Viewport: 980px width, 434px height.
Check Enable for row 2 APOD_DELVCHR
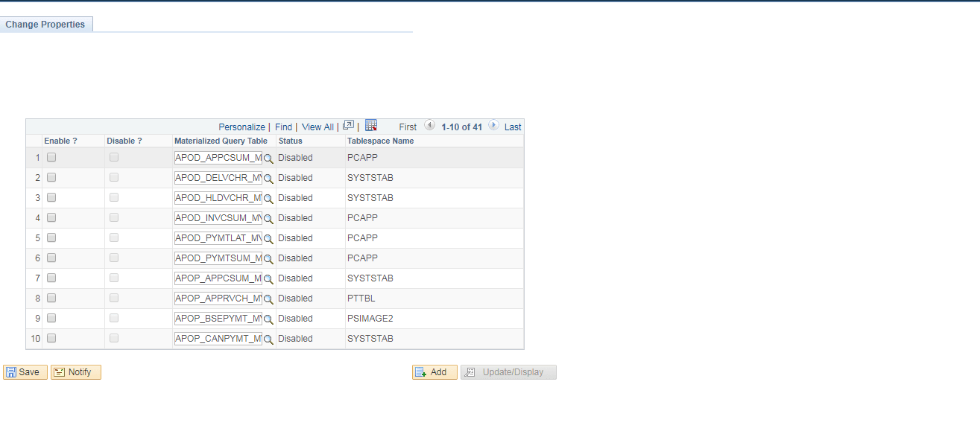(x=51, y=177)
